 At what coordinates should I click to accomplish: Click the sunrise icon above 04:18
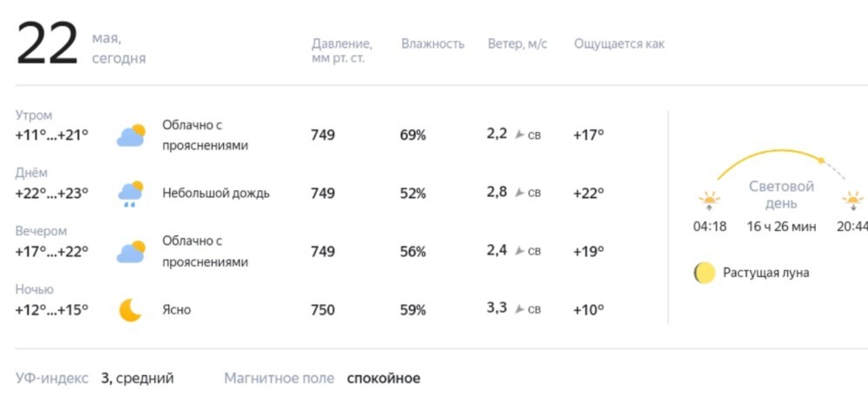[x=710, y=201]
